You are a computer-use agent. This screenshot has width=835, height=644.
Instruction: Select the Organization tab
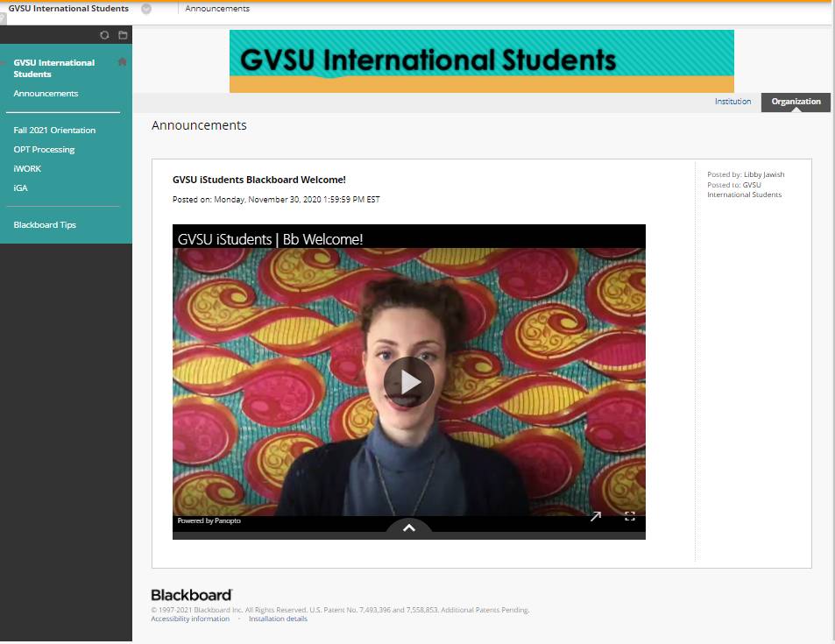coord(796,102)
